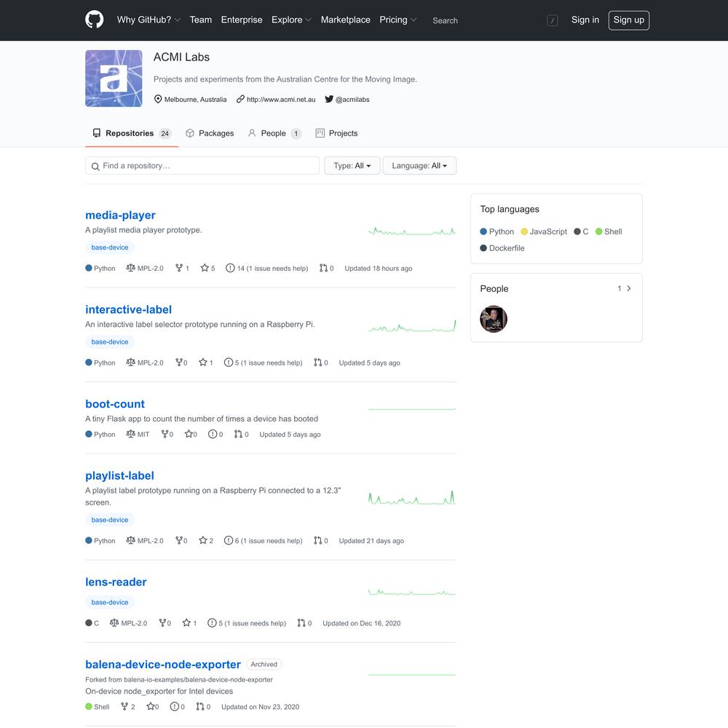
Task: Open Enterprise in the top navigation
Action: pyautogui.click(x=242, y=20)
